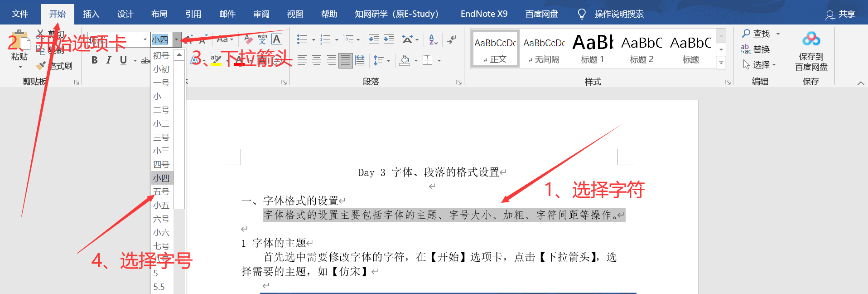
Task: Click the 共享 (Share) button
Action: [840, 14]
